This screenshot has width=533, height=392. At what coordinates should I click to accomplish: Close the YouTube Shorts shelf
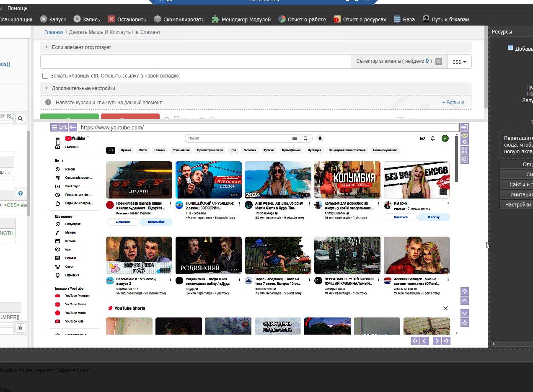pos(445,308)
